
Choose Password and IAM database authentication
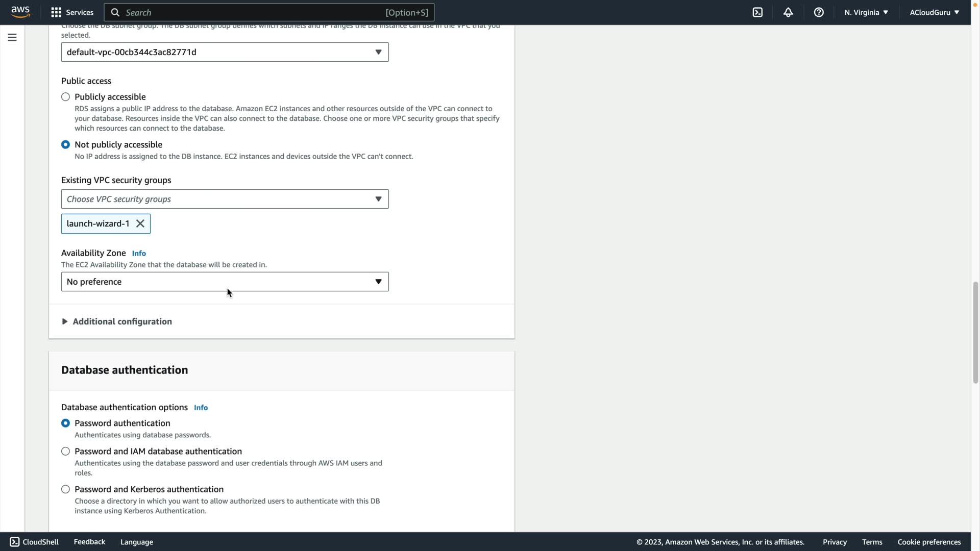[65, 452]
